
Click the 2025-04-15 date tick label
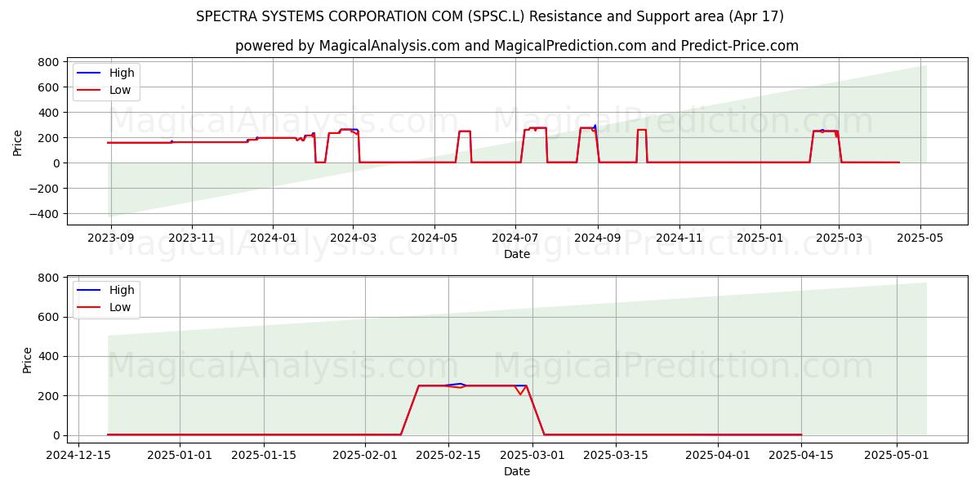[801, 455]
